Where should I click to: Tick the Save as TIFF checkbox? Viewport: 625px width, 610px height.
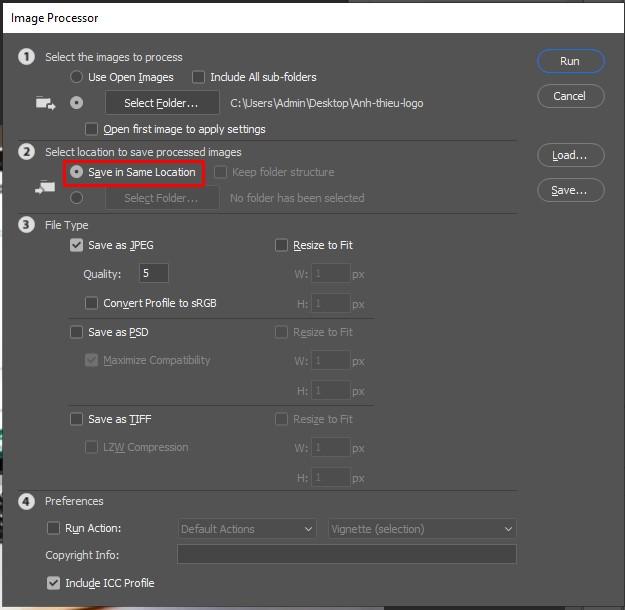pyautogui.click(x=77, y=419)
